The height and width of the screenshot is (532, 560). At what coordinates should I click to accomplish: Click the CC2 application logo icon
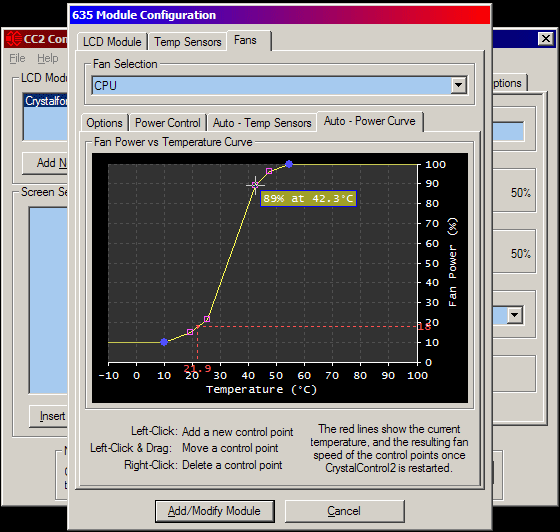14,39
